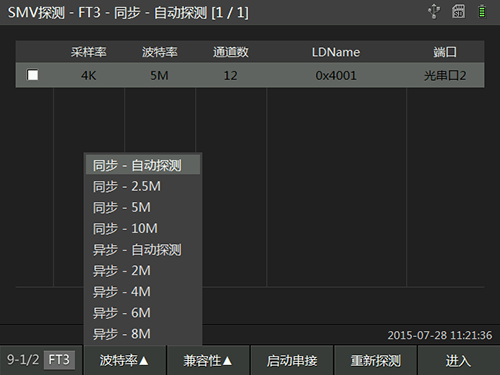Click the SD card status icon

pos(458,11)
